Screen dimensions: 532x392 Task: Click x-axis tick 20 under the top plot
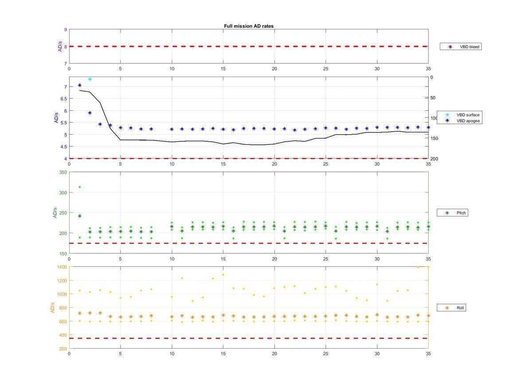click(x=274, y=69)
